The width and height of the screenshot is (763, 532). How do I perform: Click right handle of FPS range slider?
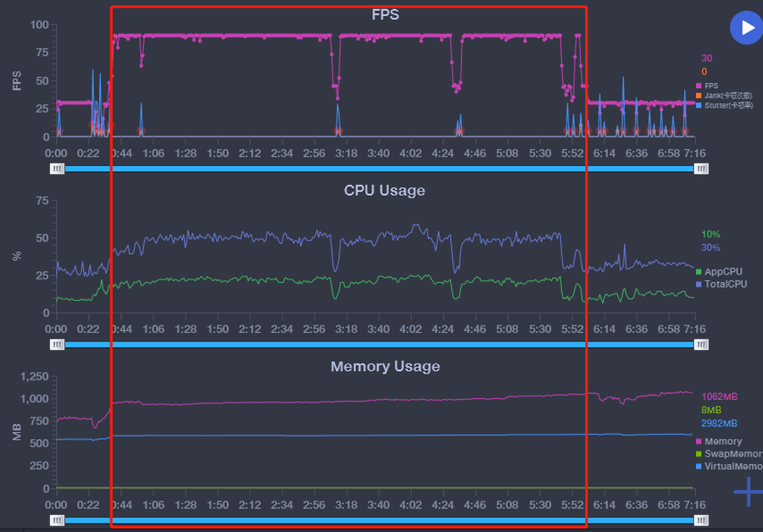701,169
